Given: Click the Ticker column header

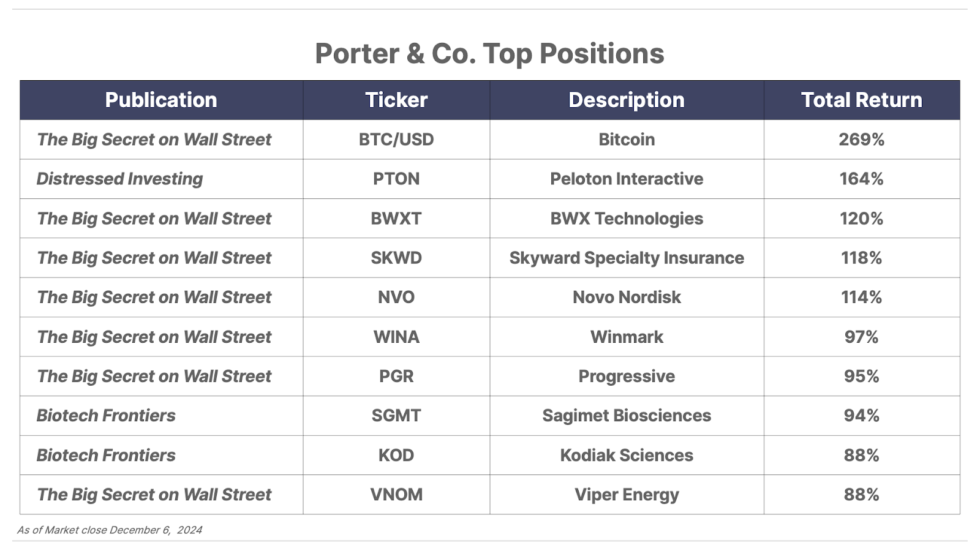Looking at the screenshot, I should [x=396, y=100].
